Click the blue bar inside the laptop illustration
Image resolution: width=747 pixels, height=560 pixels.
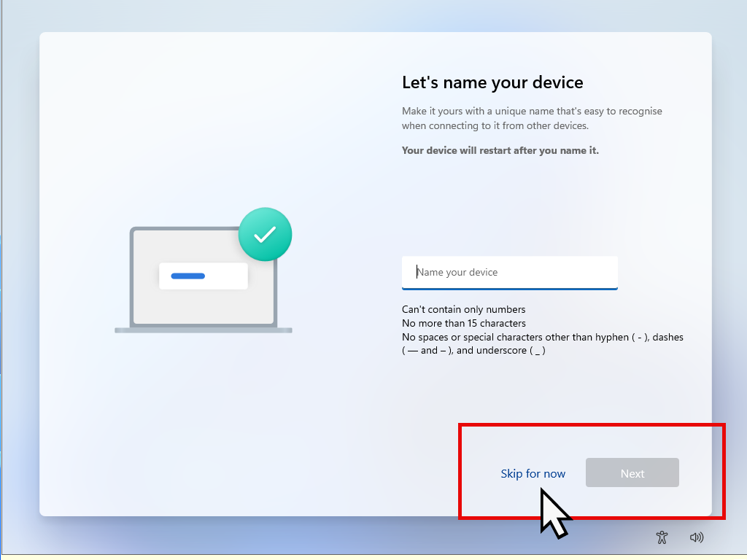187,276
